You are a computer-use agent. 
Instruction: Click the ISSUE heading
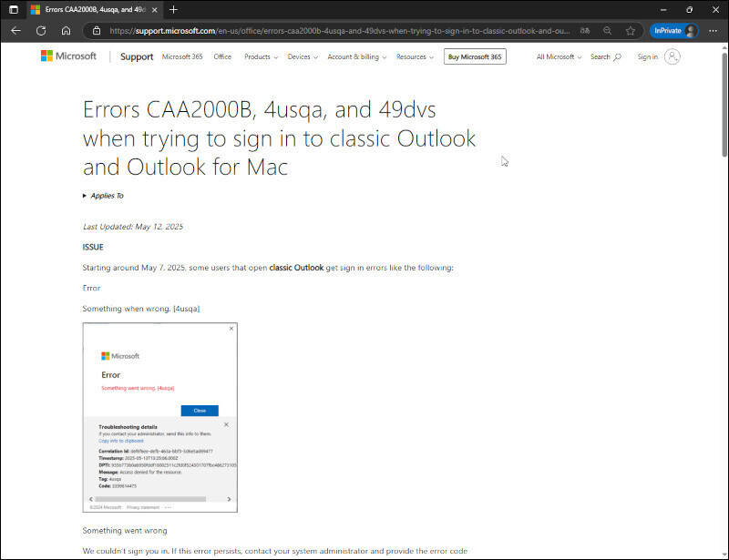93,248
